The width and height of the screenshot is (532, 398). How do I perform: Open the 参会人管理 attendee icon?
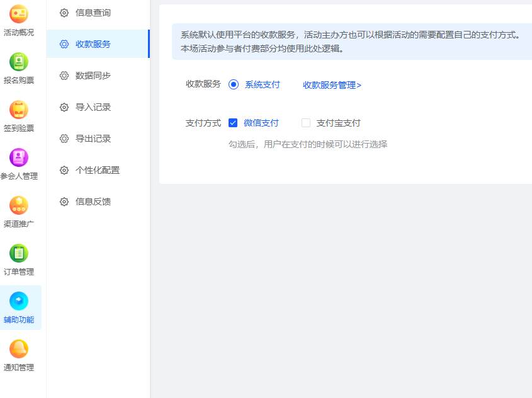pos(19,157)
